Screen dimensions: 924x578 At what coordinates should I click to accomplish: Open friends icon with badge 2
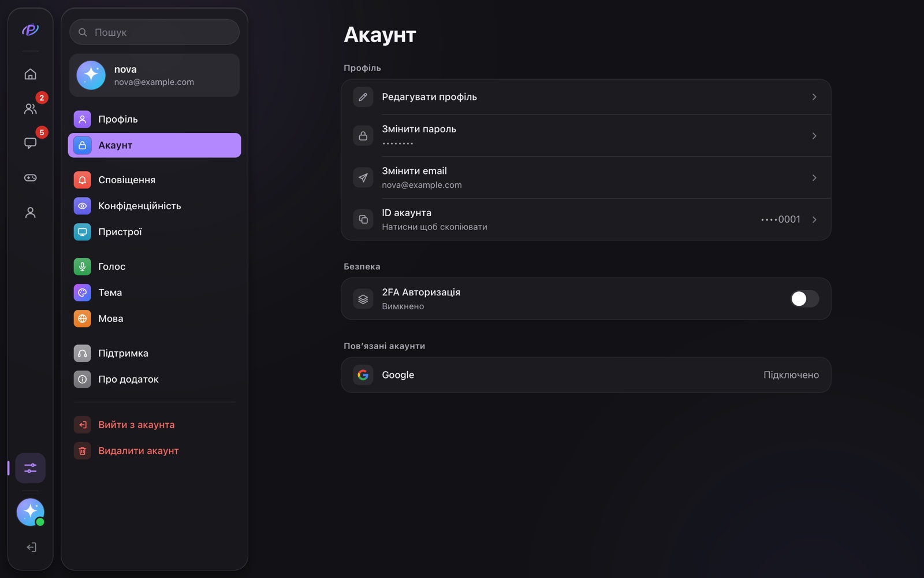pyautogui.click(x=31, y=109)
